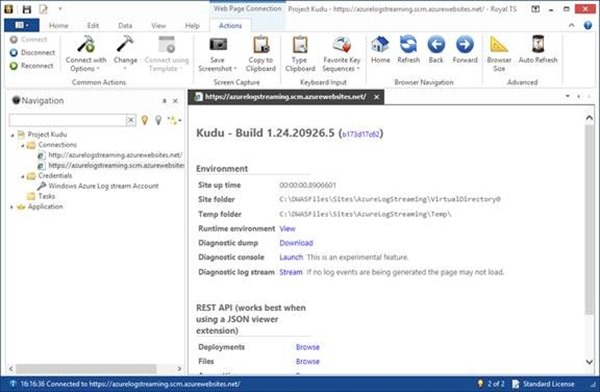
Task: Select the Actions ribbon tab
Action: (230, 25)
